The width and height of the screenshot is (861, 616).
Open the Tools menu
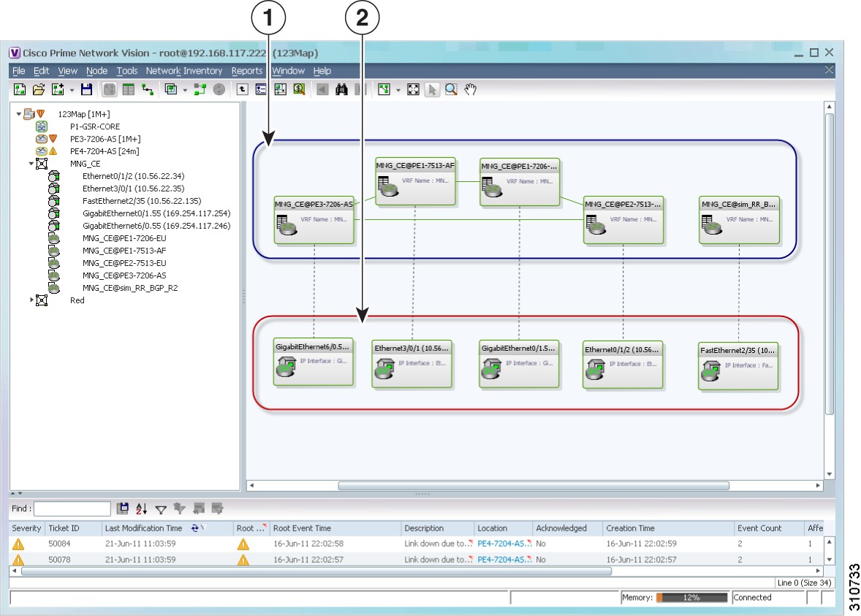pyautogui.click(x=127, y=71)
